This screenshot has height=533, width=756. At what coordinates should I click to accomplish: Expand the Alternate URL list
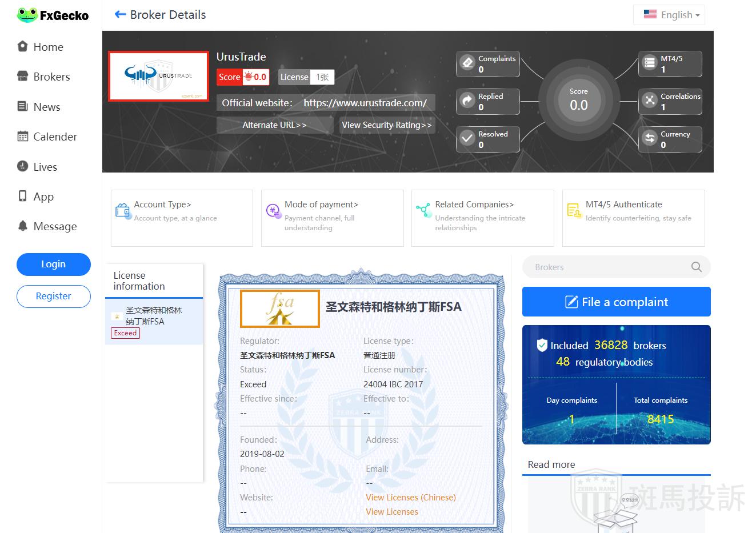coord(274,125)
